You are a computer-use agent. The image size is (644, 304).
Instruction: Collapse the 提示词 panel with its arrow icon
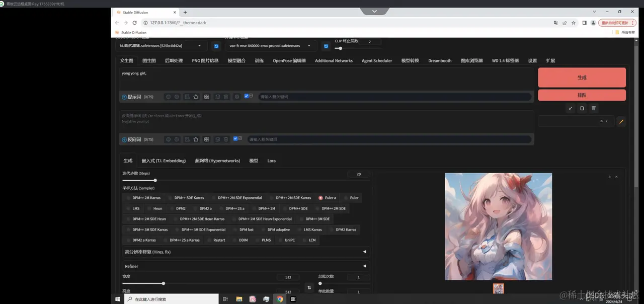[124, 97]
